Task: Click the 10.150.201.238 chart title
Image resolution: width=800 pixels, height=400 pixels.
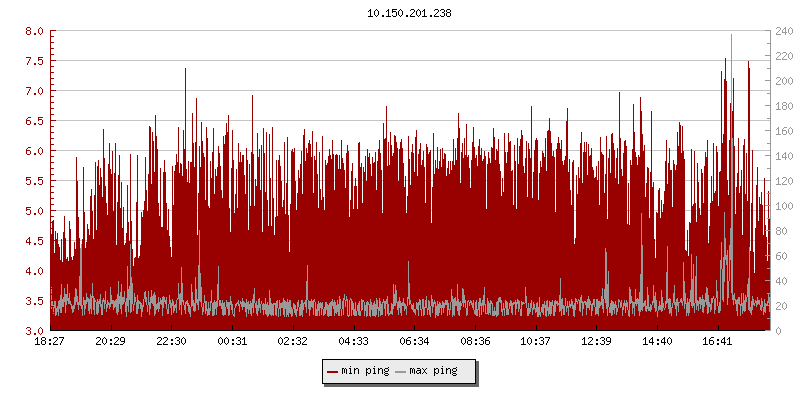Action: click(x=402, y=13)
